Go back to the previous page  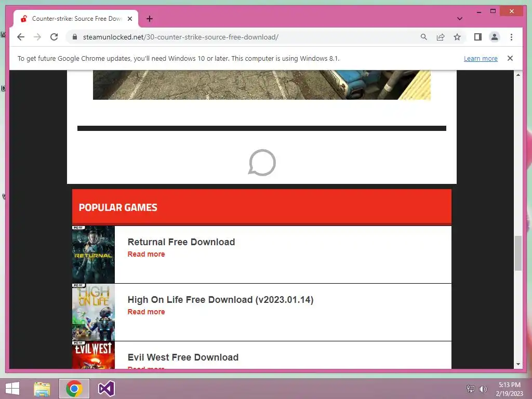[x=21, y=37]
